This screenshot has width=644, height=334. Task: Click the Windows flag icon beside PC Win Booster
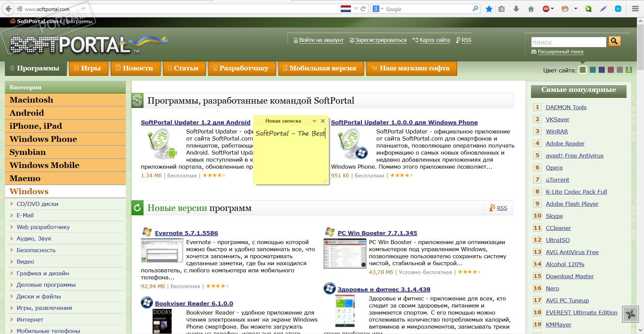(330, 232)
